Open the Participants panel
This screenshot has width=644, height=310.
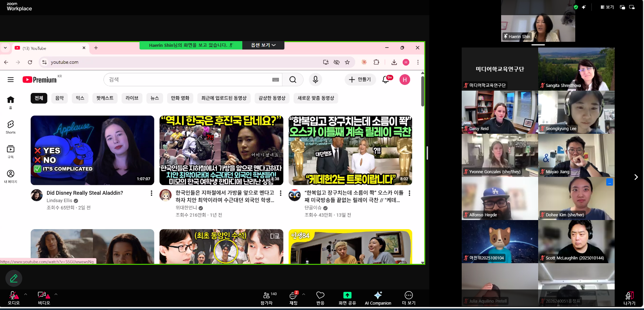coord(267,298)
